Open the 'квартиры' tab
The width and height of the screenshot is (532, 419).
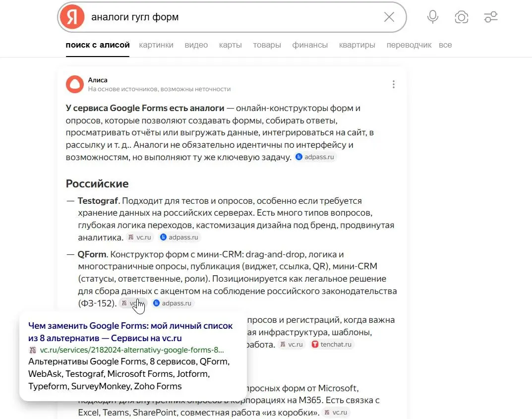(357, 45)
